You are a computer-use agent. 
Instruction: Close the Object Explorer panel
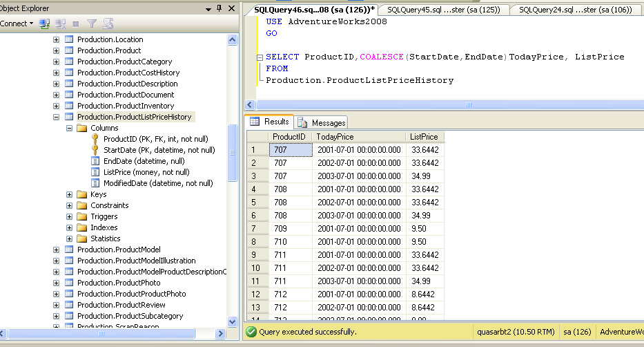click(232, 8)
